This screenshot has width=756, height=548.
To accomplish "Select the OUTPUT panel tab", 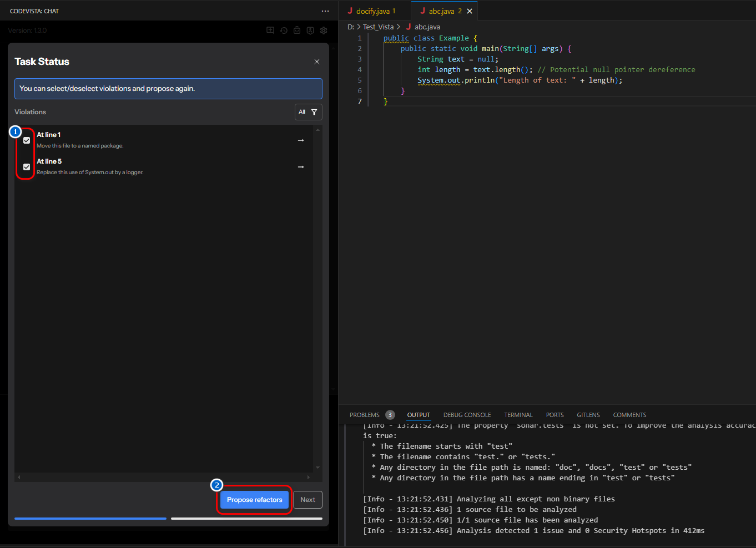I will [x=419, y=415].
